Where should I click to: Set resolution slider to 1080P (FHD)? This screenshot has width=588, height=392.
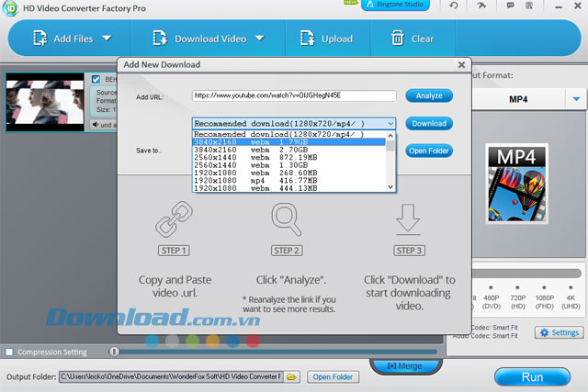tap(544, 288)
